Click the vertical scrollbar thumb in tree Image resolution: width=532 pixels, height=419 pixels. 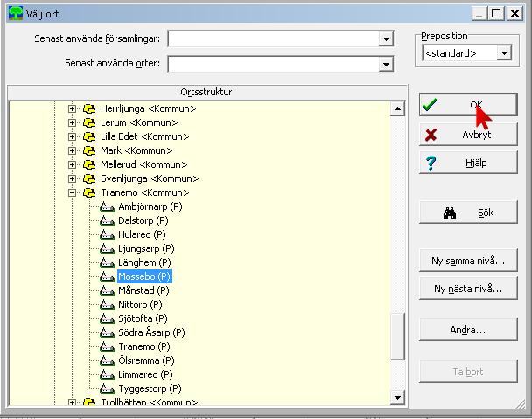pos(397,336)
